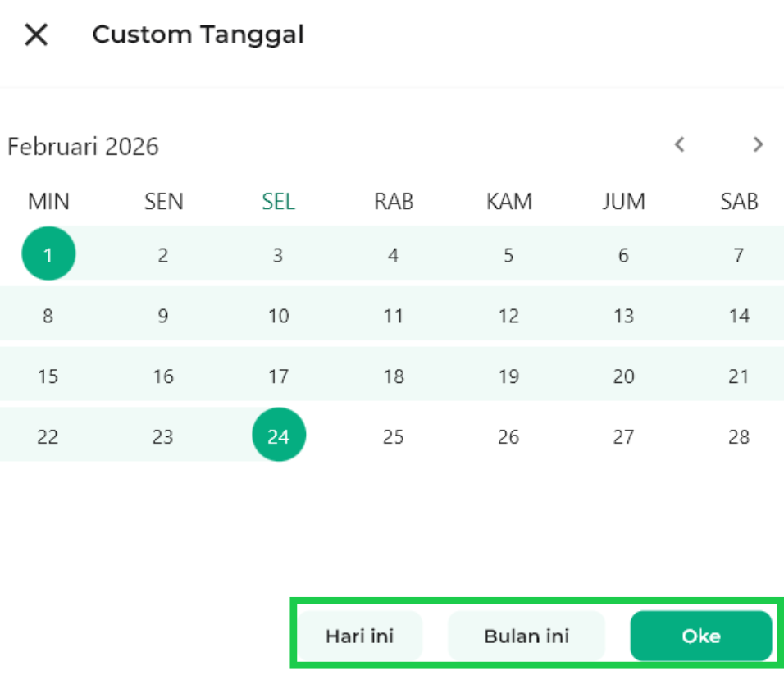Image resolution: width=784 pixels, height=698 pixels.
Task: Click the Oke button
Action: [700, 636]
